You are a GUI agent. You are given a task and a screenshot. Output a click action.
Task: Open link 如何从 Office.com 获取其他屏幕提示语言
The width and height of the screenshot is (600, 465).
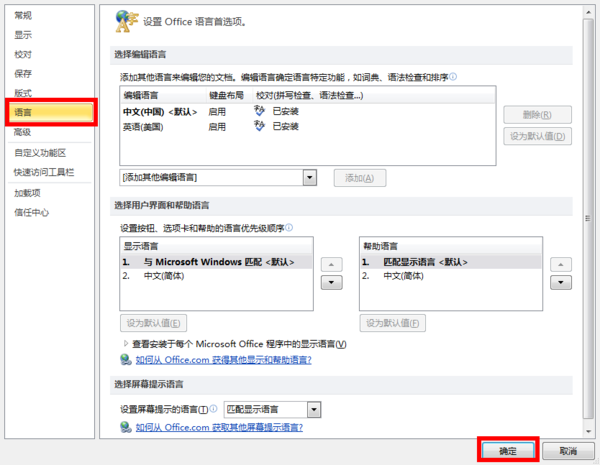(219, 427)
